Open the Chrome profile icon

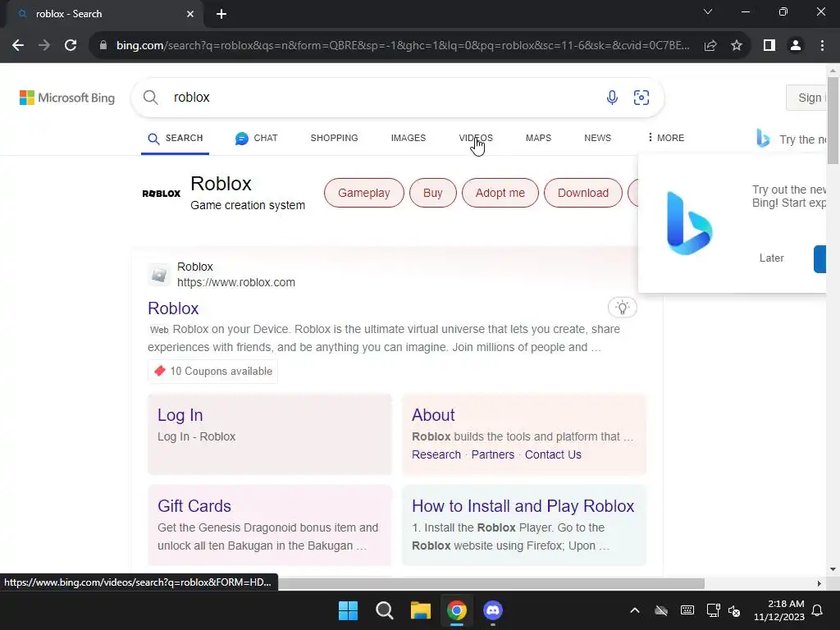click(796, 46)
